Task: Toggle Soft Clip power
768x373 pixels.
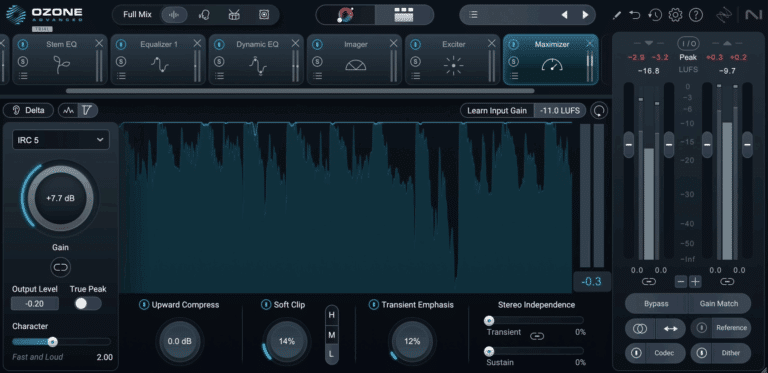Action: [x=266, y=305]
